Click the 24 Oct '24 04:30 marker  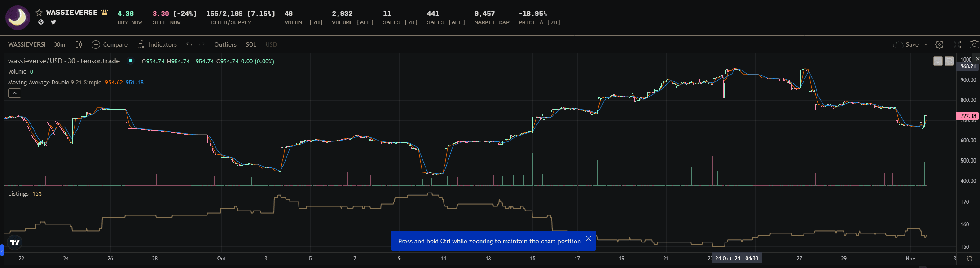pos(737,259)
